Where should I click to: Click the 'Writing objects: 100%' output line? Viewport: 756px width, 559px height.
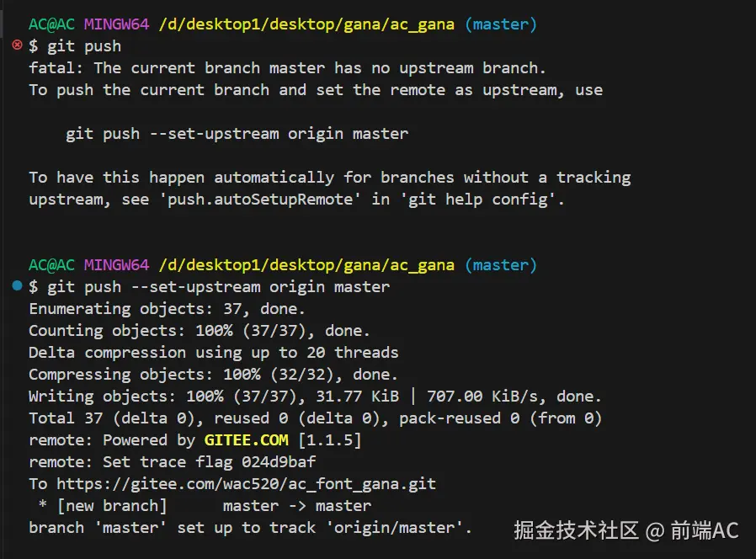[x=315, y=397]
